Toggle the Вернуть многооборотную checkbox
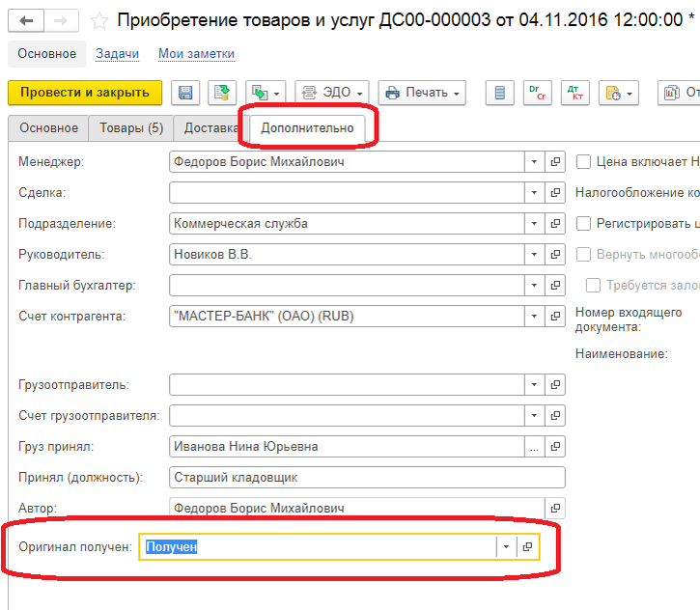Viewport: 700px width, 610px height. [583, 255]
